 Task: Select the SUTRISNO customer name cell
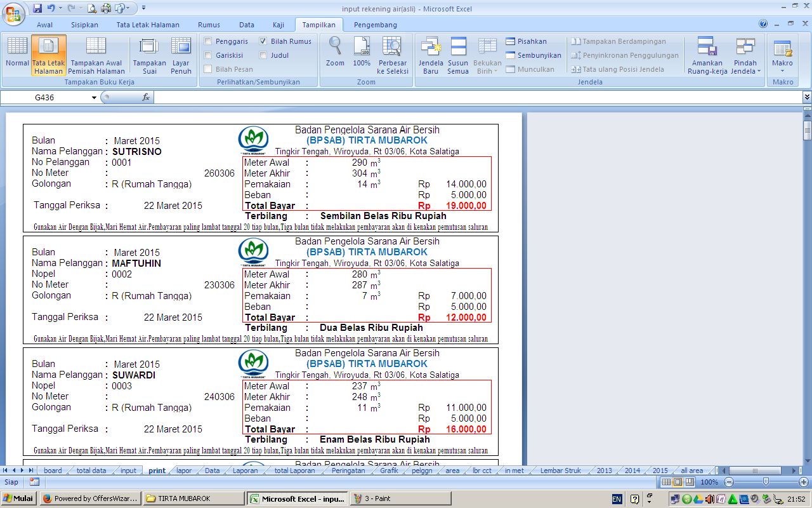pyautogui.click(x=137, y=152)
